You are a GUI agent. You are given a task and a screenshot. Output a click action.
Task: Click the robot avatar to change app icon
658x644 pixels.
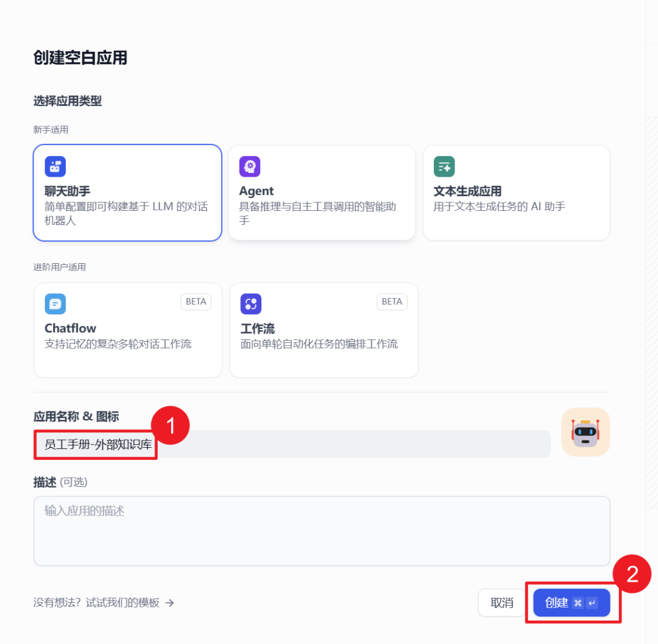[585, 432]
